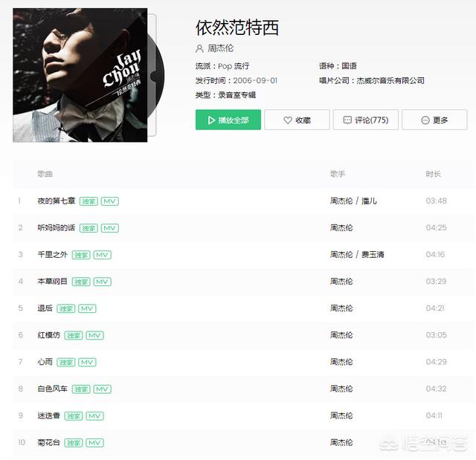The height and width of the screenshot is (460, 476).
Task: Click the MV badge next to 菊花台
Action: (94, 443)
